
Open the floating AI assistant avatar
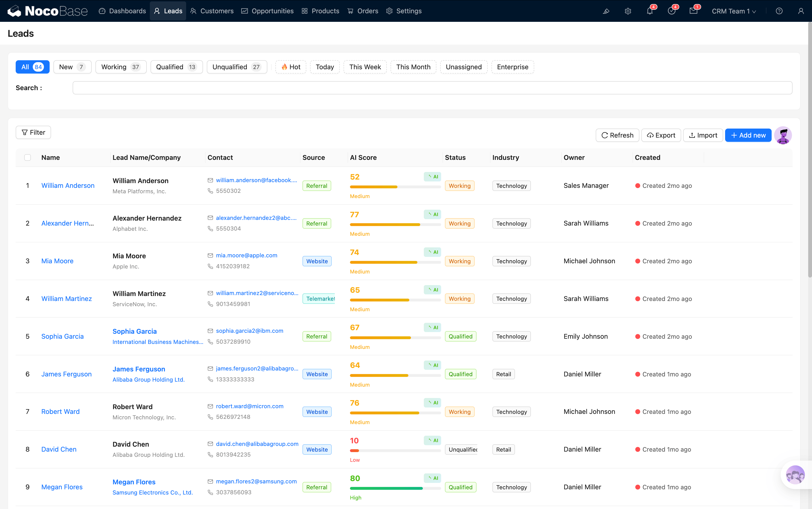pos(795,475)
